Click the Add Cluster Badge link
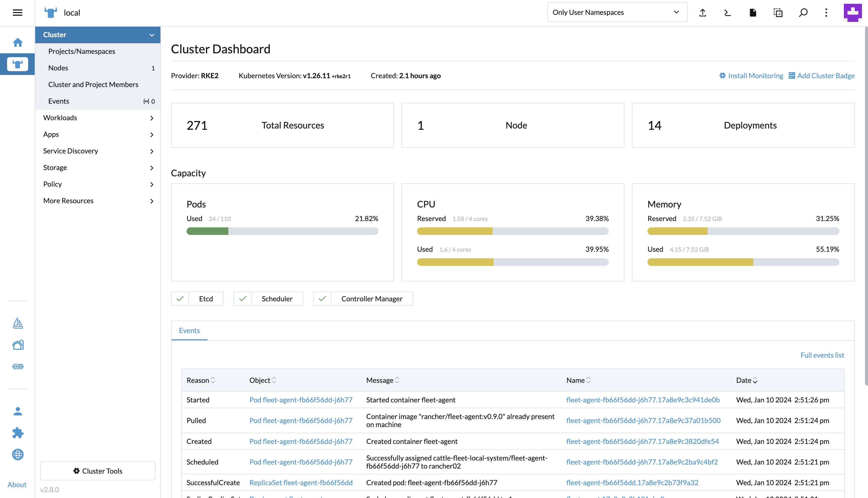The height and width of the screenshot is (498, 868). 826,76
